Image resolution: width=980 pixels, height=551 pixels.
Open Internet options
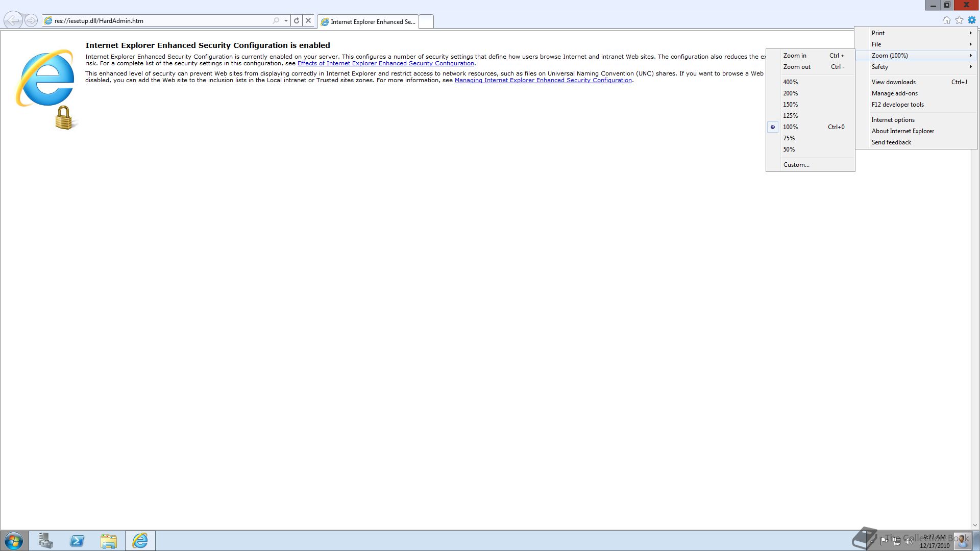coord(917,120)
